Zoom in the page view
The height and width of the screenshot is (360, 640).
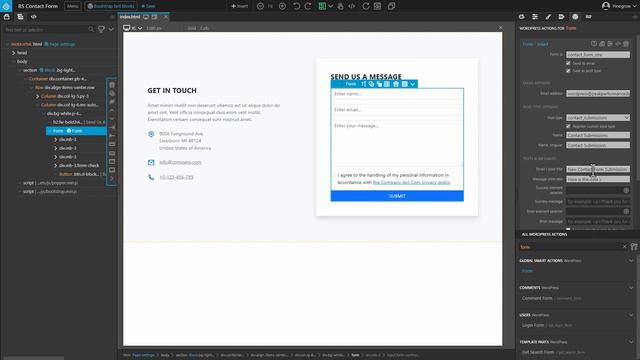coord(282,6)
